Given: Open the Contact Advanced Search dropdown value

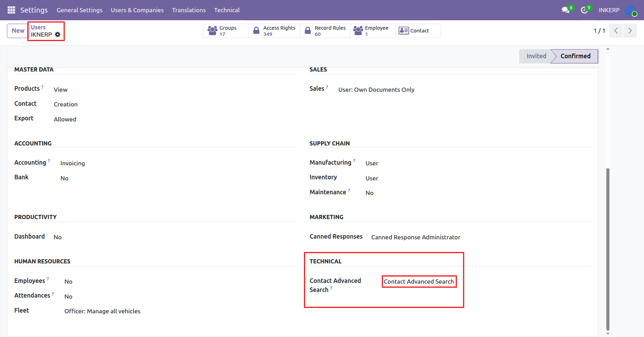Looking at the screenshot, I should [419, 282].
